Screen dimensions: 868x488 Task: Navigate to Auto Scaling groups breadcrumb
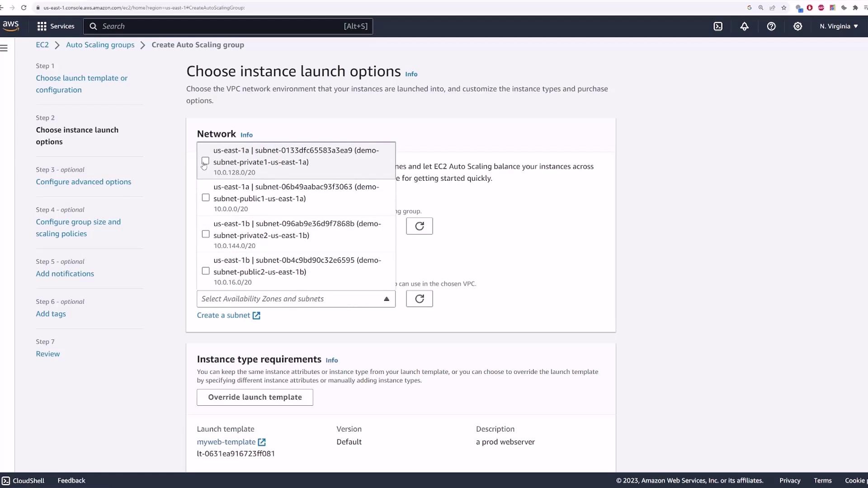point(100,45)
